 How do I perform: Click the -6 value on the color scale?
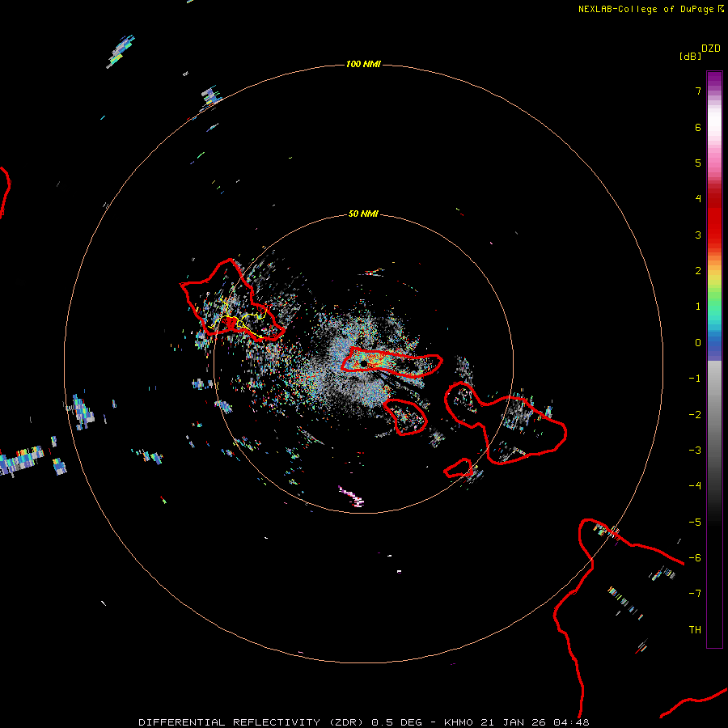(695, 558)
